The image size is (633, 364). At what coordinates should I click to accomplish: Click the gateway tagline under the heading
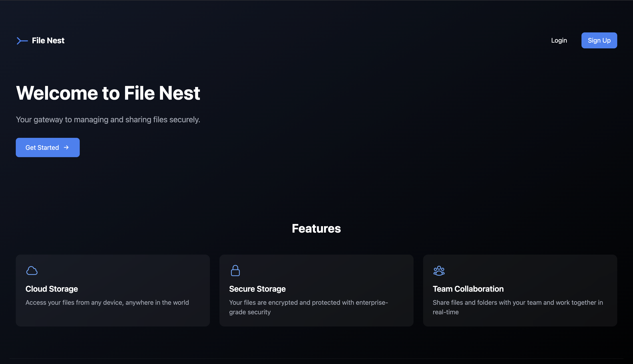tap(108, 119)
